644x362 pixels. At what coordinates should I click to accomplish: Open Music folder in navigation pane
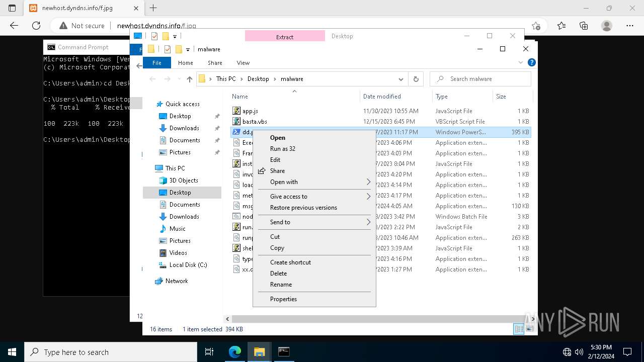[x=178, y=229]
